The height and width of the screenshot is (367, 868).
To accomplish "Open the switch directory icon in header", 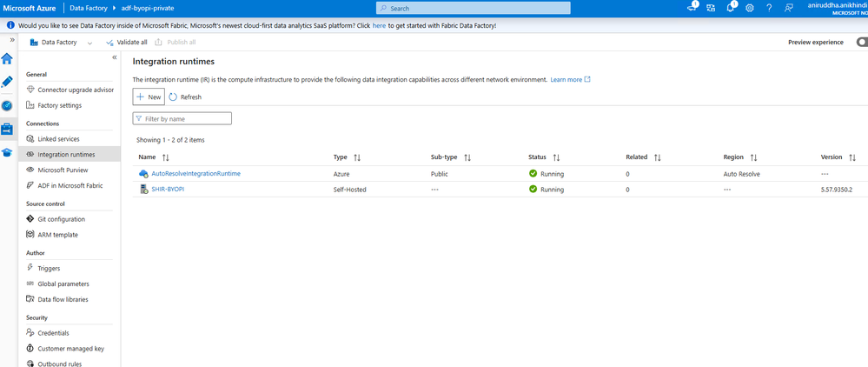I will [x=711, y=8].
